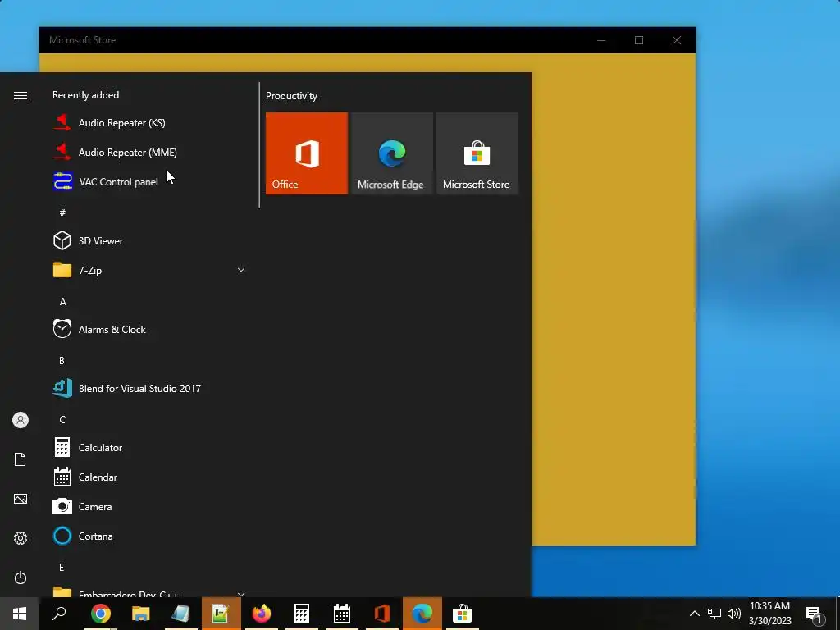This screenshot has height=630, width=840.
Task: Open the network icon in system tray
Action: coord(714,614)
